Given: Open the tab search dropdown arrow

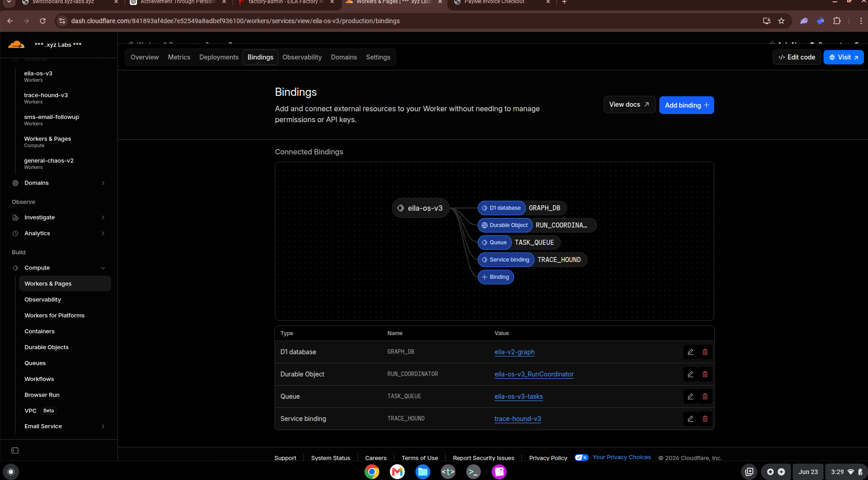Looking at the screenshot, I should click(x=9, y=2).
